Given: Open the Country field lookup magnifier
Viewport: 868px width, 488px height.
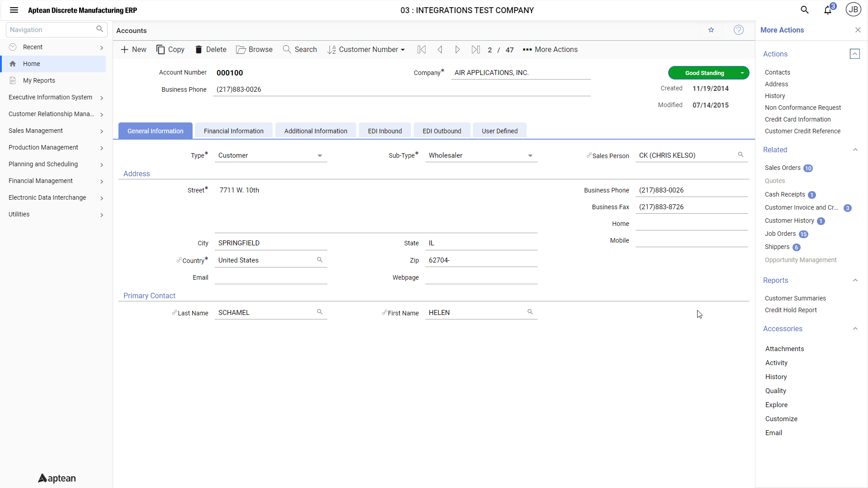Looking at the screenshot, I should [x=319, y=260].
